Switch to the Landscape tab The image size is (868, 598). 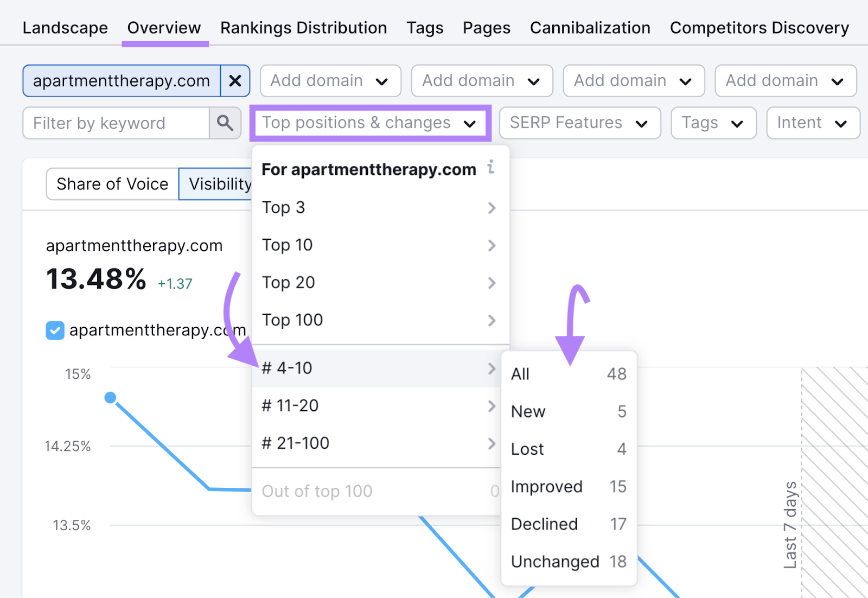[x=65, y=28]
